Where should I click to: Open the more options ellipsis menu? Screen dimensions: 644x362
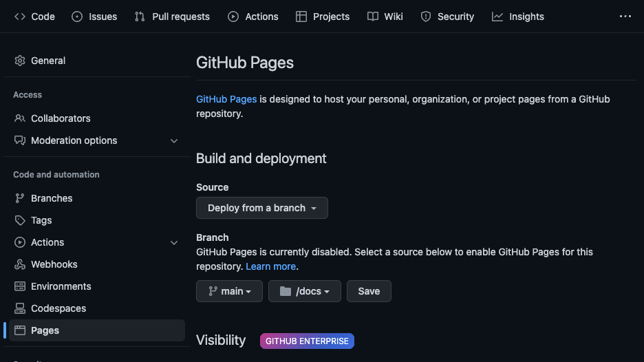tap(625, 17)
